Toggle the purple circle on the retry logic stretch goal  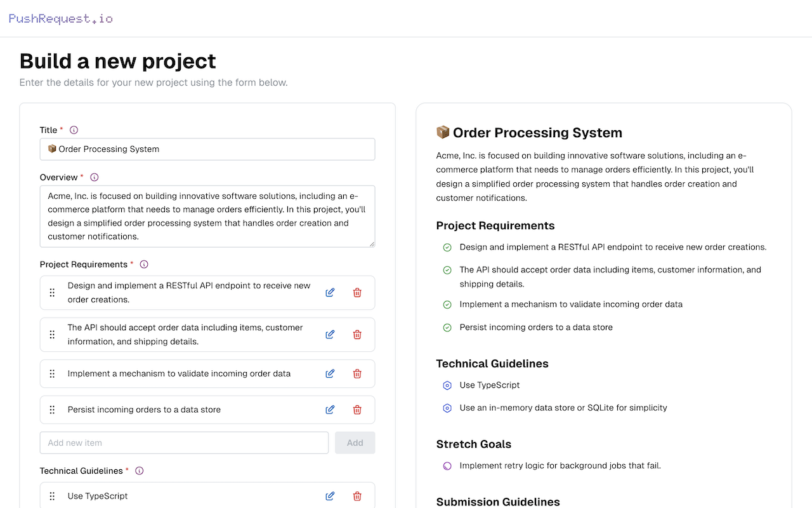click(447, 465)
